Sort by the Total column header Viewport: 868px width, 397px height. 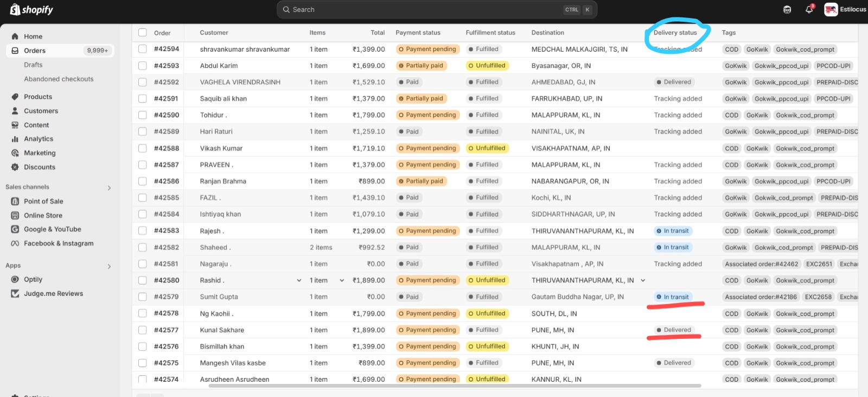pos(378,33)
